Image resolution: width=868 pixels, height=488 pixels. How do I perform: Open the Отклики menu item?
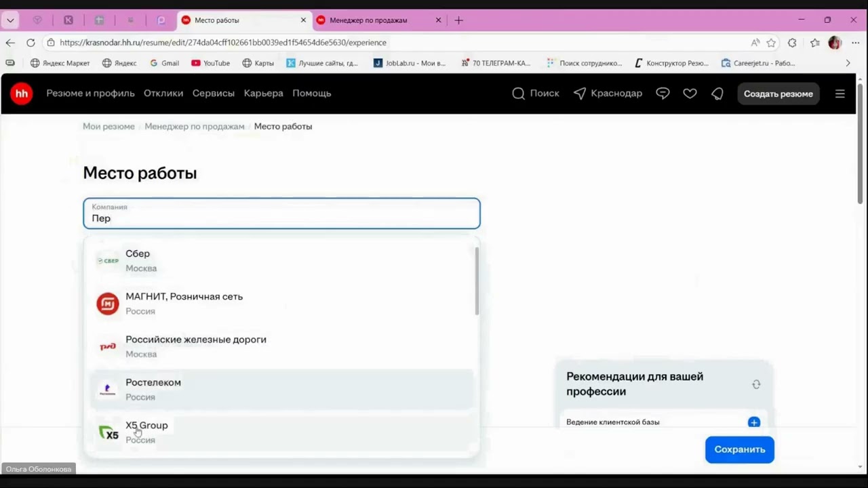(163, 94)
